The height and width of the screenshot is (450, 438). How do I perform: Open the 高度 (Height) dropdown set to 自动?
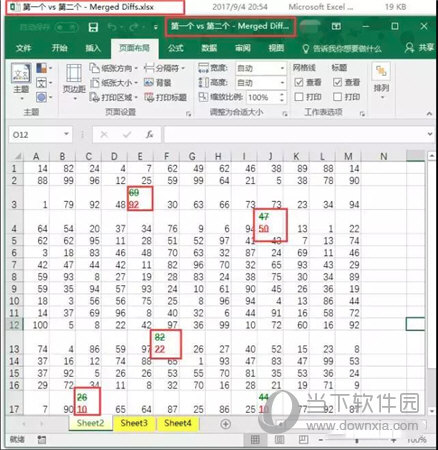point(282,83)
